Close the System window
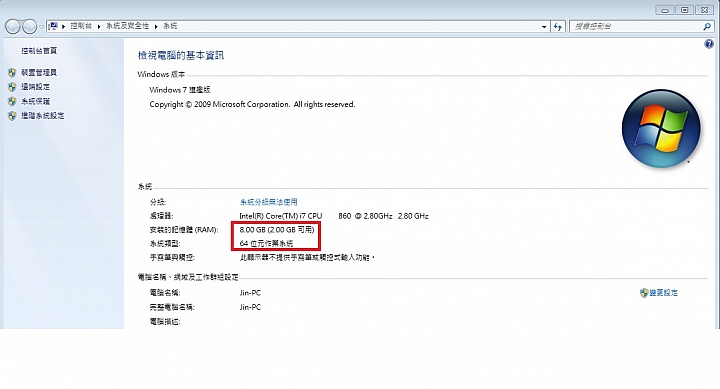This screenshot has width=720, height=389. click(x=704, y=10)
